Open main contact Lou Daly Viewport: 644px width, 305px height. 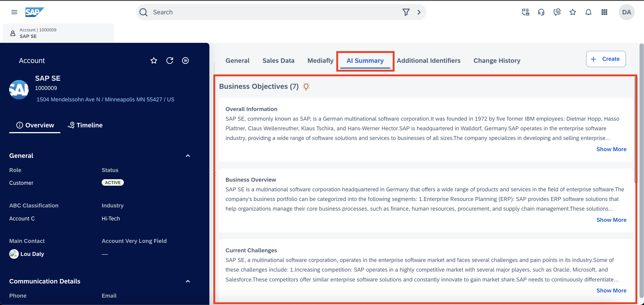tap(32, 254)
